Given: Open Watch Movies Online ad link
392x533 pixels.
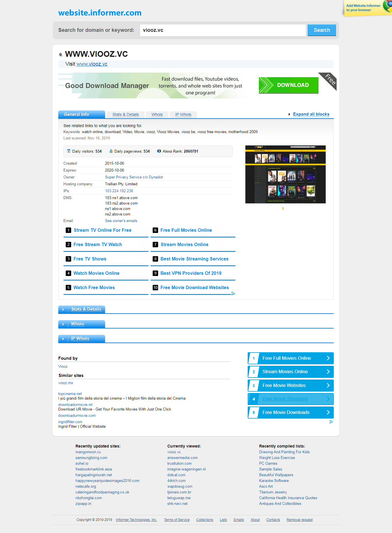Looking at the screenshot, I should click(x=96, y=273).
